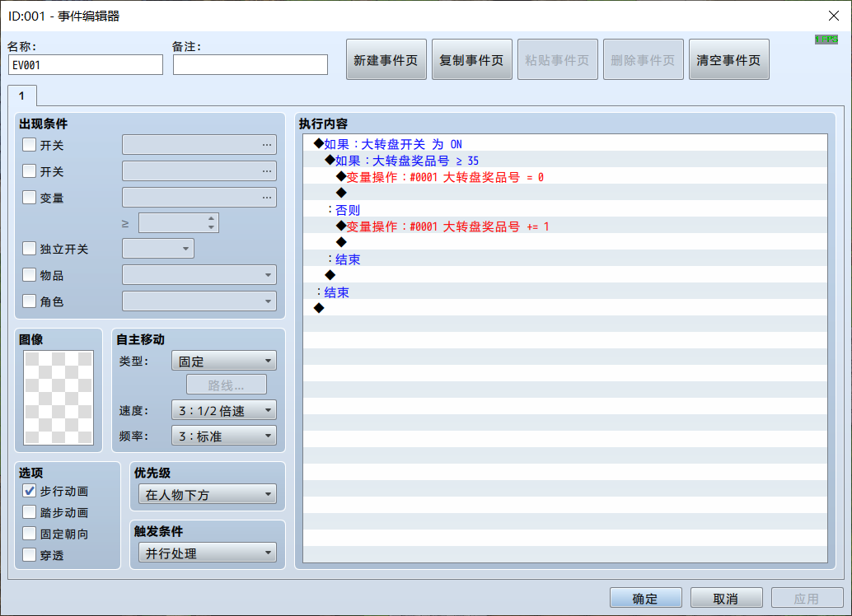Focus the 名称 field containing EV001
Screen dimensions: 852x616
click(86, 64)
